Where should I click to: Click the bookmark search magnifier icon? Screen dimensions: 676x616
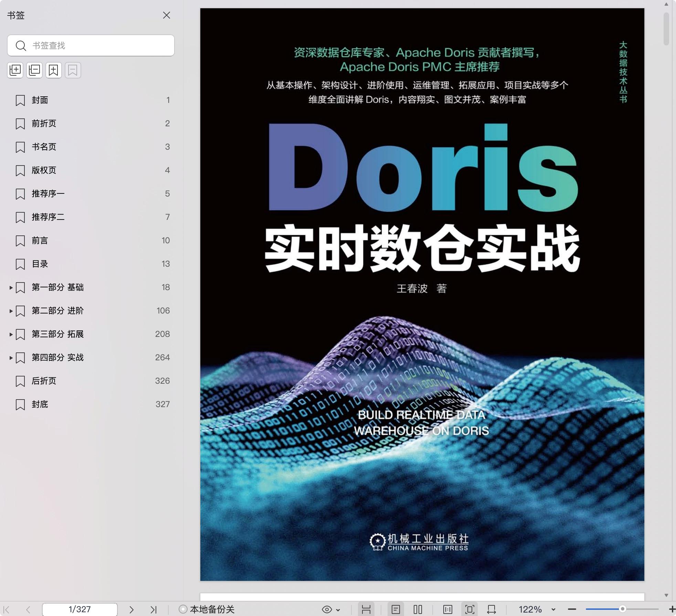[x=21, y=45]
